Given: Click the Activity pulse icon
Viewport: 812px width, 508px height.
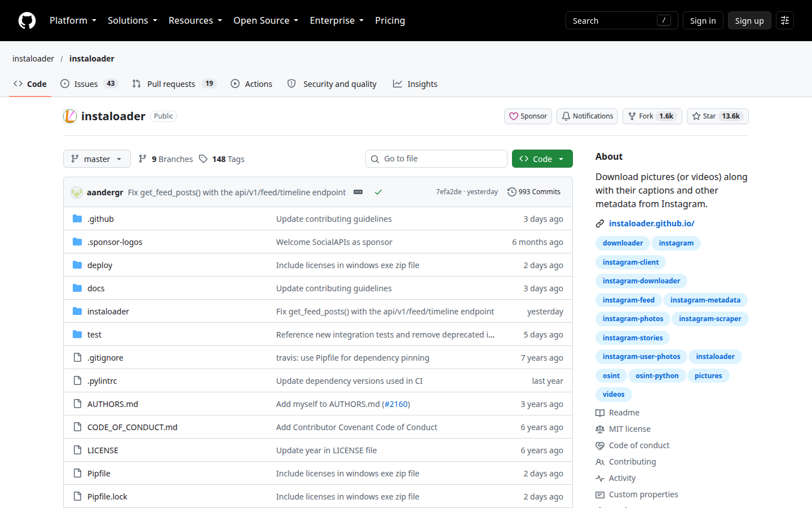Looking at the screenshot, I should [600, 479].
